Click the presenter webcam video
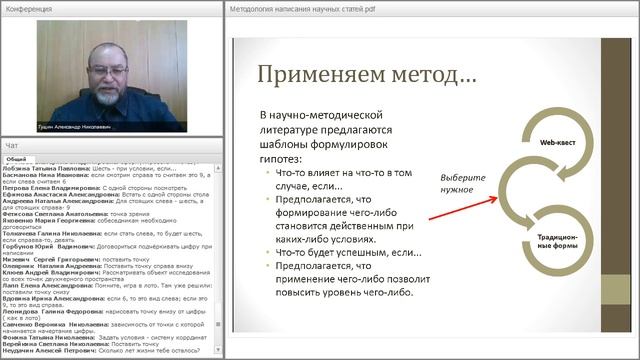The width and height of the screenshot is (640, 360). coord(112,76)
